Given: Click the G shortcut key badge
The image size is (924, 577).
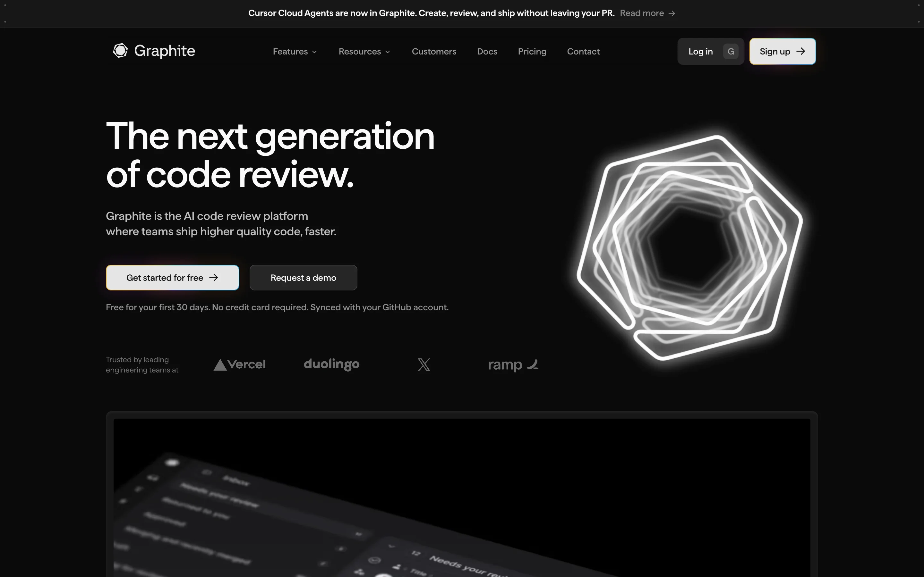Looking at the screenshot, I should (x=731, y=52).
